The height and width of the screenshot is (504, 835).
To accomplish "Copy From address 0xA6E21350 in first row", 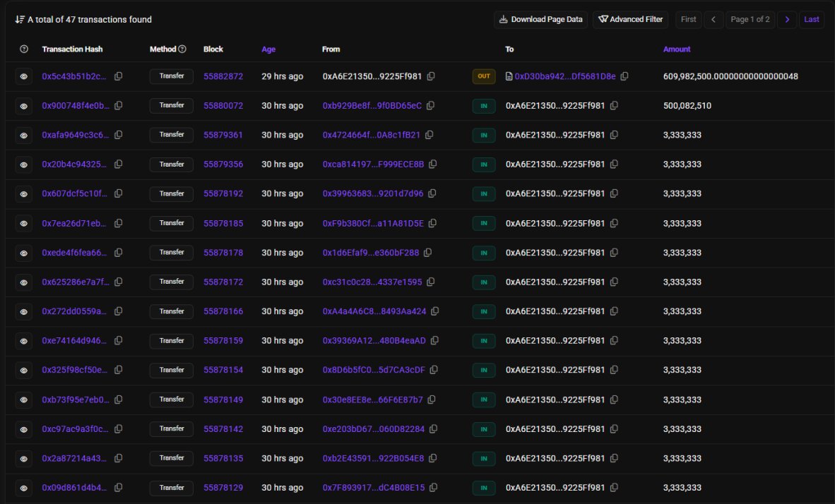I will pos(431,76).
